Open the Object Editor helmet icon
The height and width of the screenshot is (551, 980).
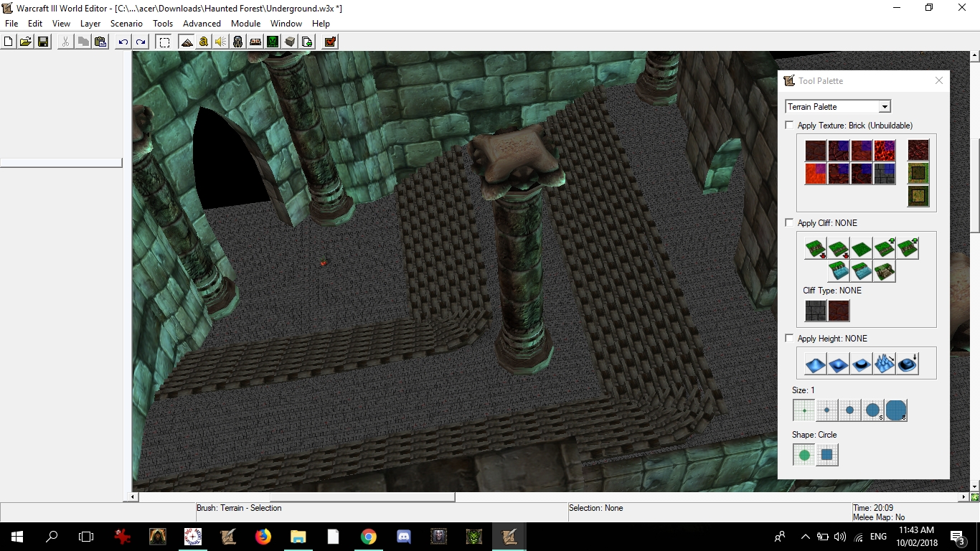coord(238,42)
